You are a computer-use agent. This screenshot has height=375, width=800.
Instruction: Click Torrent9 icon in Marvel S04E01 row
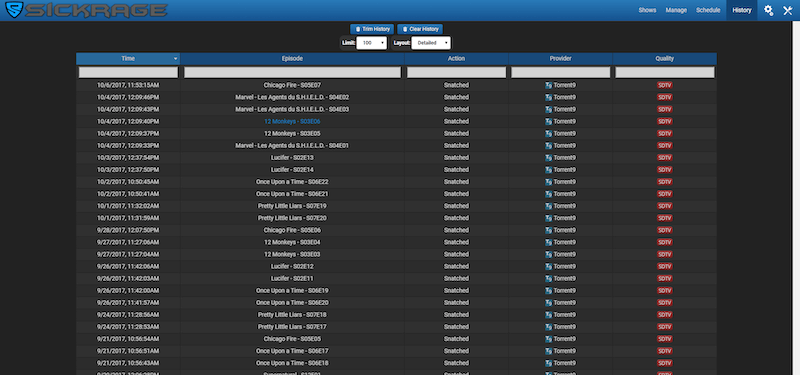coord(548,146)
